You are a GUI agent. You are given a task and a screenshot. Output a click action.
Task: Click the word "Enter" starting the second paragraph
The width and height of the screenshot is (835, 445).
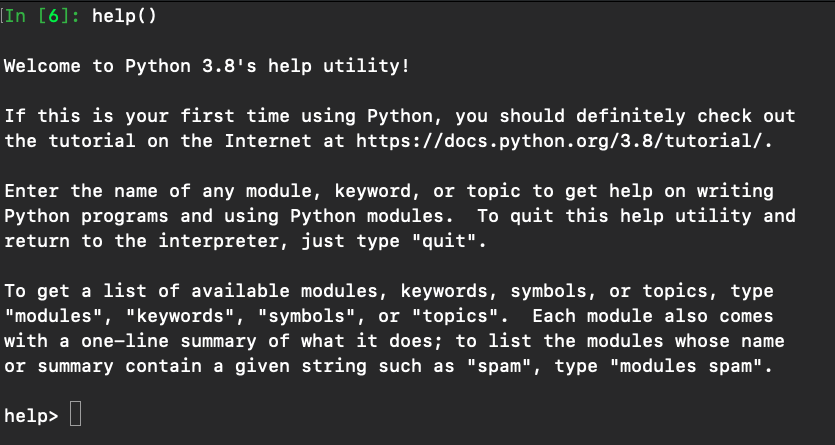click(x=31, y=191)
